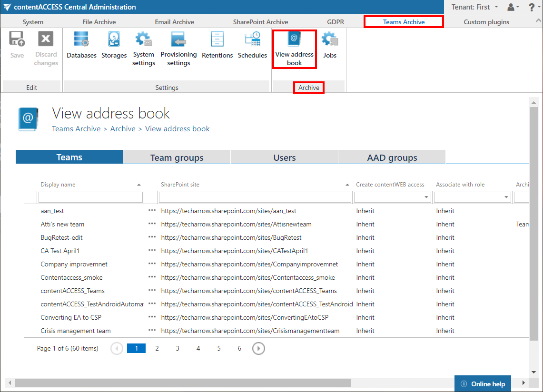Click the View address book icon
The height and width of the screenshot is (392, 543).
(294, 49)
